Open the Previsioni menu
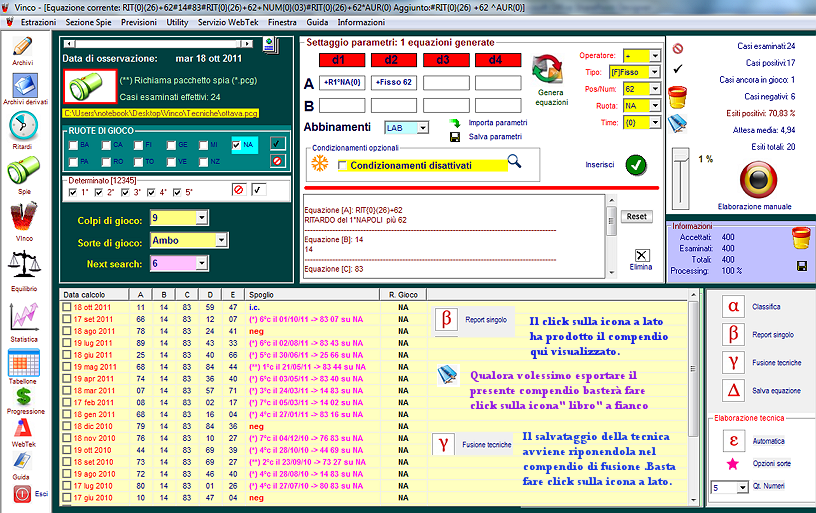Screen dimensions: 816x513 [138, 22]
